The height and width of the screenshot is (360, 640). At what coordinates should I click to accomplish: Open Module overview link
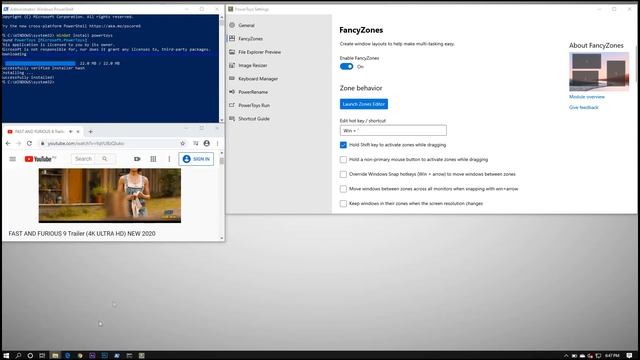pyautogui.click(x=587, y=97)
